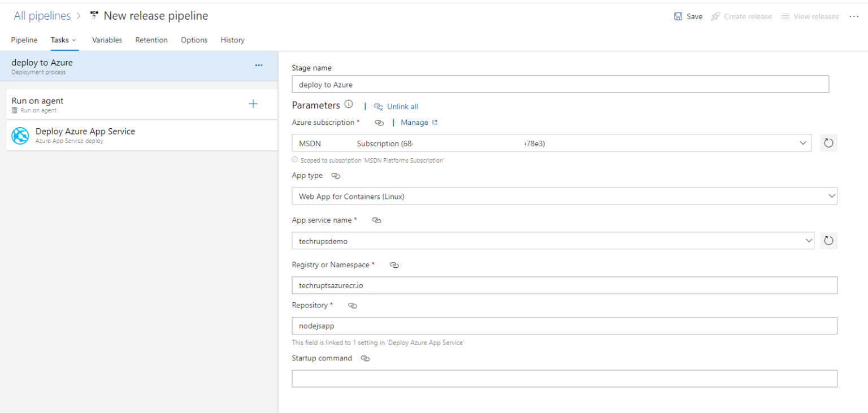The image size is (868, 413).
Task: Open the App type dropdown
Action: coord(831,195)
